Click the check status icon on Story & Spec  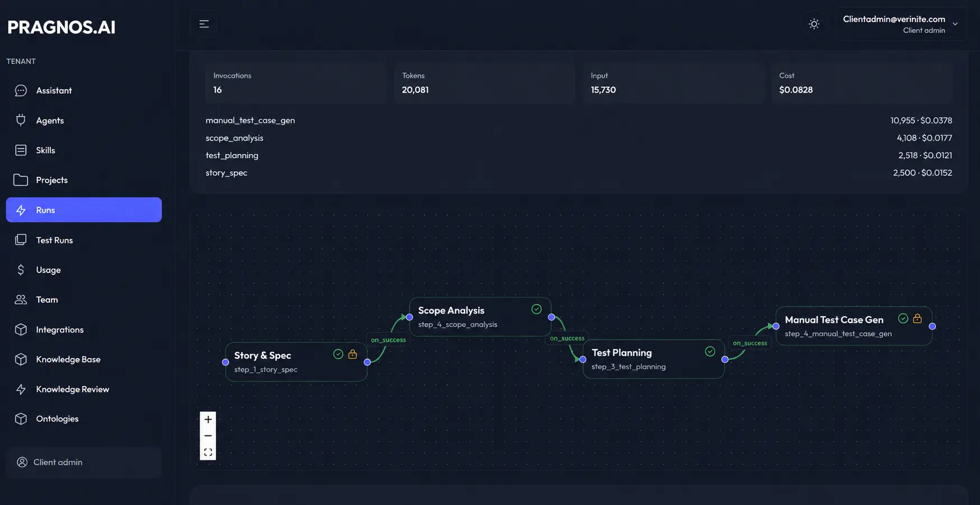pyautogui.click(x=338, y=354)
